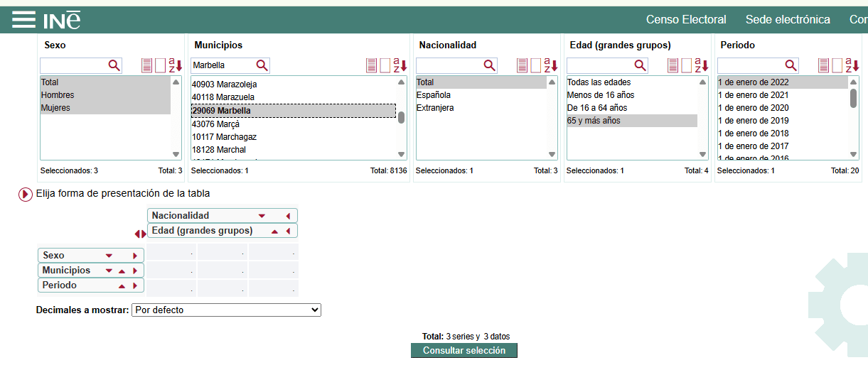Toggle 'De 16 a 64 años' age group

pyautogui.click(x=597, y=108)
